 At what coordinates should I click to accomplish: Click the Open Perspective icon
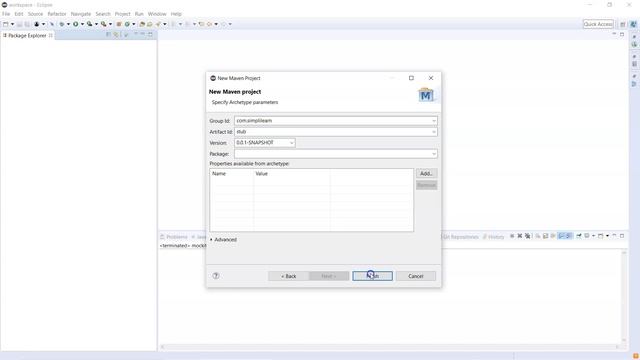[x=622, y=24]
